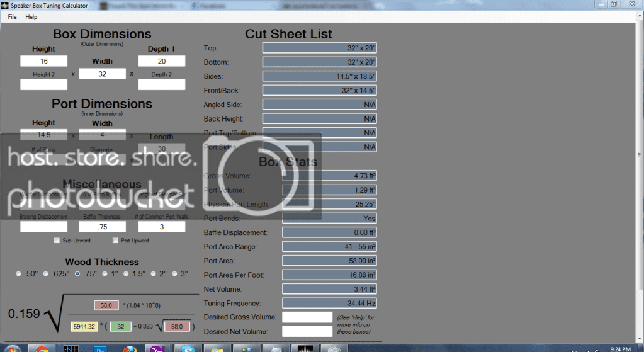The image size is (644, 352).
Task: Click the port Height field showing 14.5
Action: point(44,135)
